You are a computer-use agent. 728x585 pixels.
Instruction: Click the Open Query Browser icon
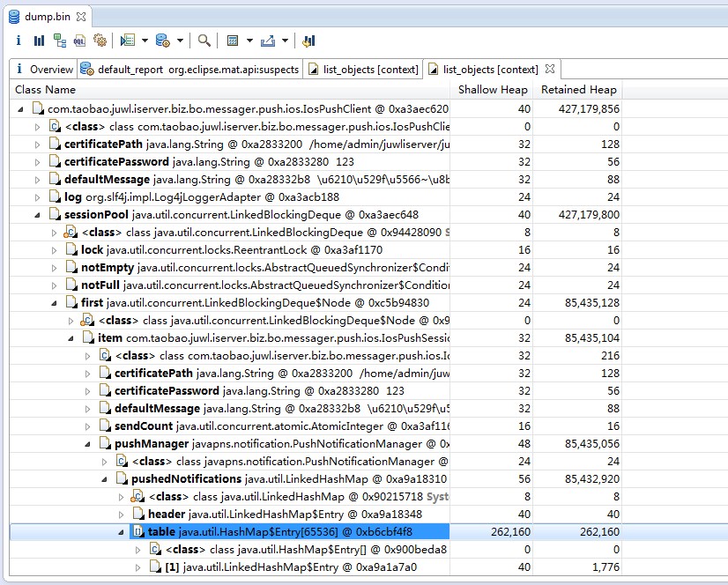pos(162,41)
